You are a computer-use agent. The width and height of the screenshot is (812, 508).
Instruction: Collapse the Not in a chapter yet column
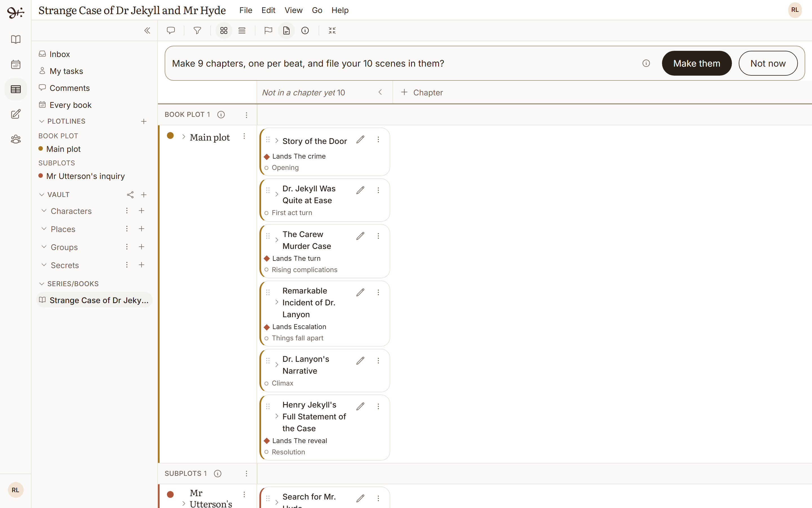(x=380, y=92)
